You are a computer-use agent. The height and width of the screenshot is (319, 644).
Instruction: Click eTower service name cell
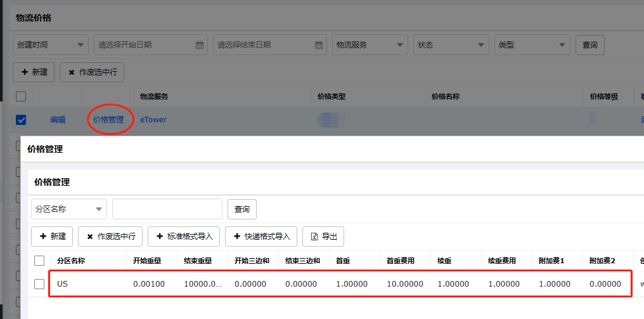[153, 120]
